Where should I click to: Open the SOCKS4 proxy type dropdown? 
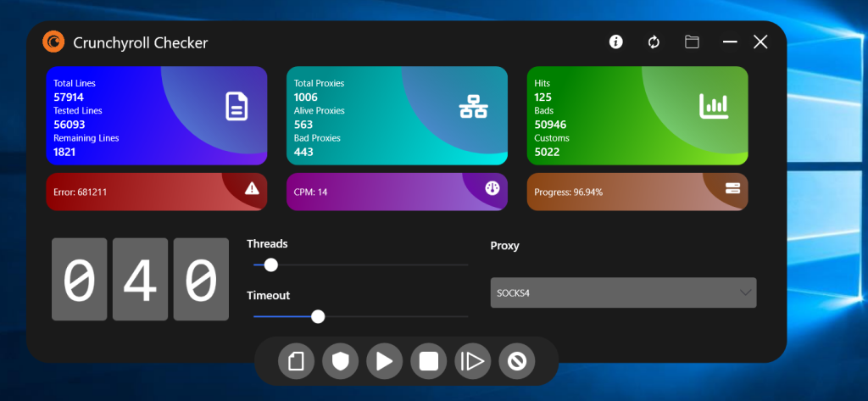(x=623, y=292)
